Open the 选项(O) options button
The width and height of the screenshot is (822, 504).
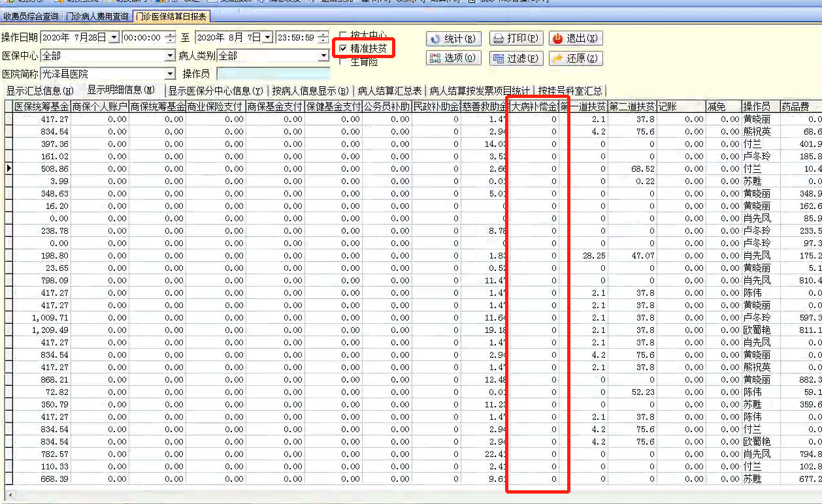pos(453,58)
